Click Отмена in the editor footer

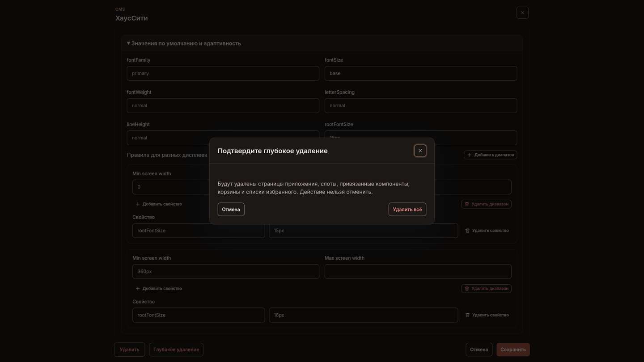click(x=479, y=349)
